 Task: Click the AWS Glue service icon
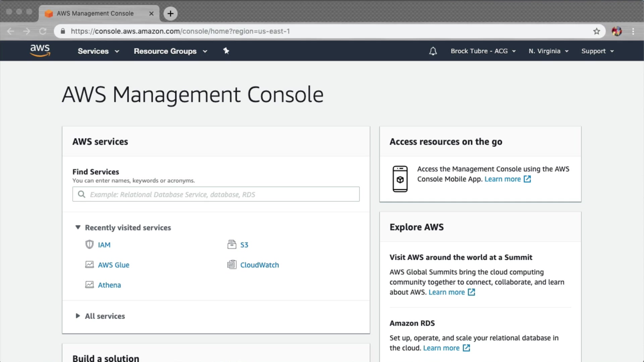pos(89,265)
